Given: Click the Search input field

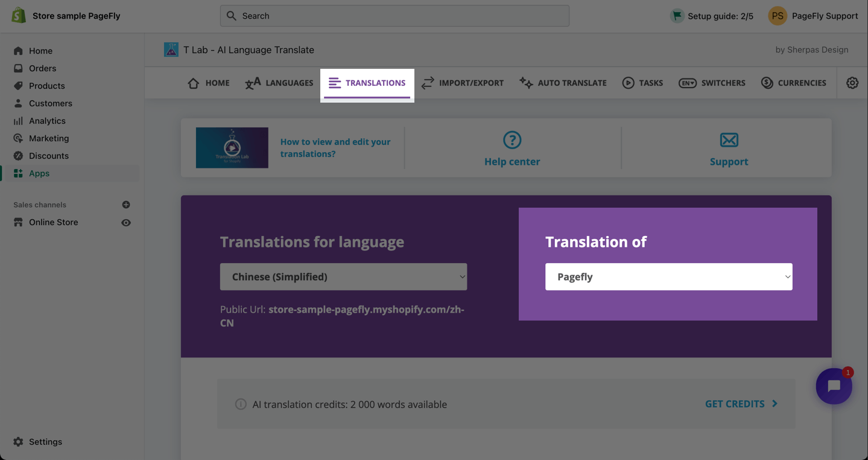Looking at the screenshot, I should tap(394, 16).
